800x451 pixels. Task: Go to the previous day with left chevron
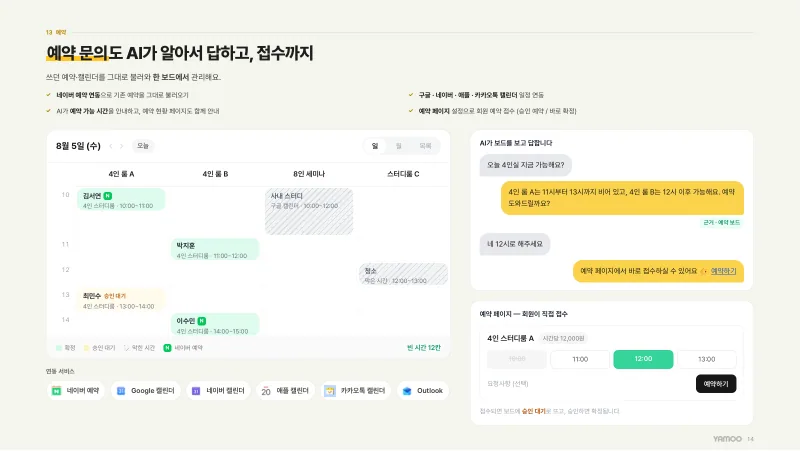pos(111,146)
